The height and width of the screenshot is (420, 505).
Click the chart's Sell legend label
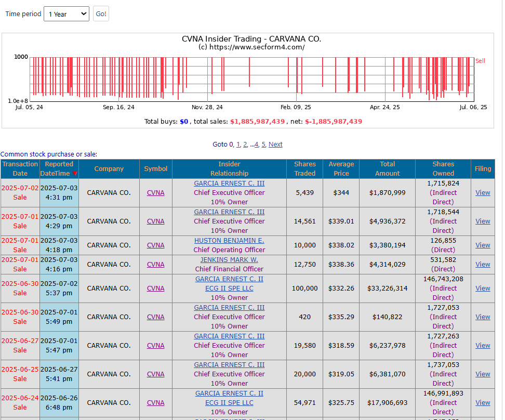coord(480,61)
